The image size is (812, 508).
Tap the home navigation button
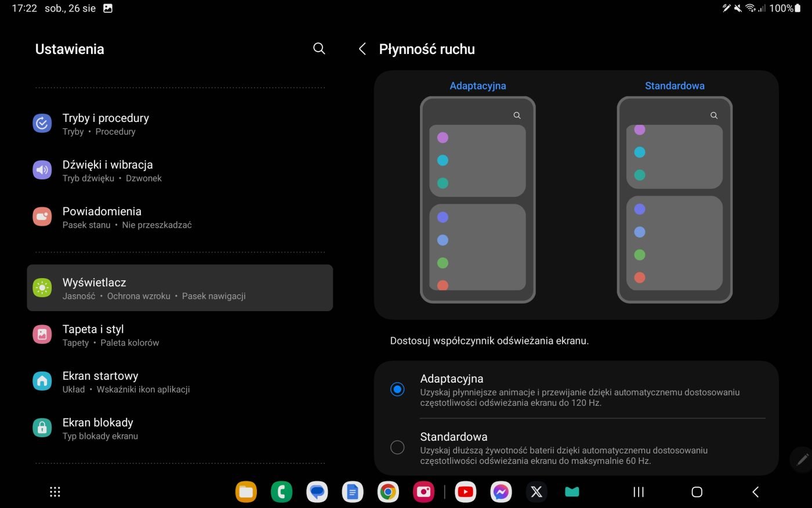[x=697, y=492]
